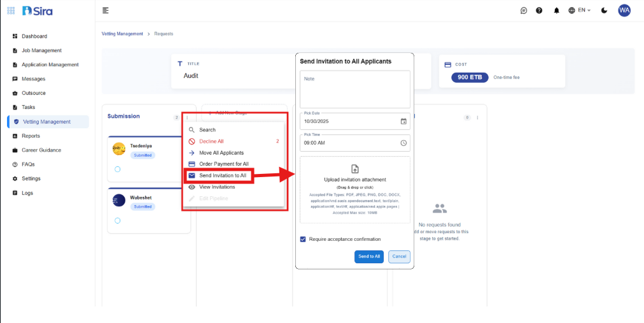
Task: Click the Pick Time field
Action: point(355,143)
